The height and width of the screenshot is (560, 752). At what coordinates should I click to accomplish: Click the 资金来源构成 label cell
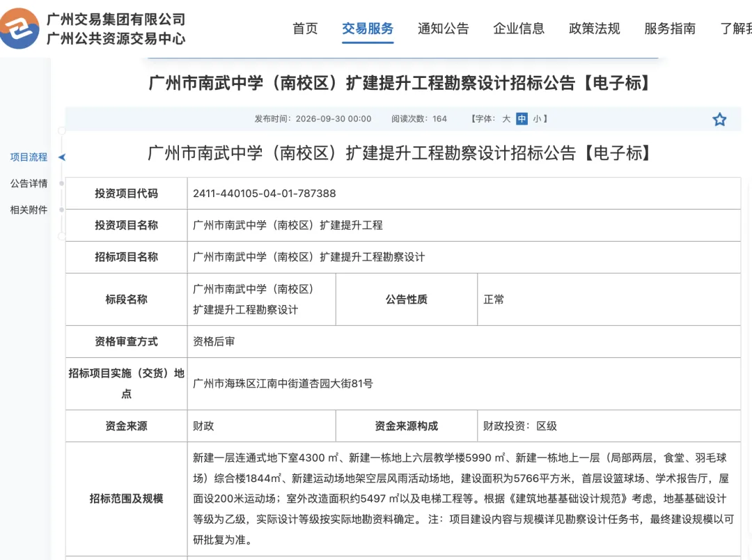406,426
